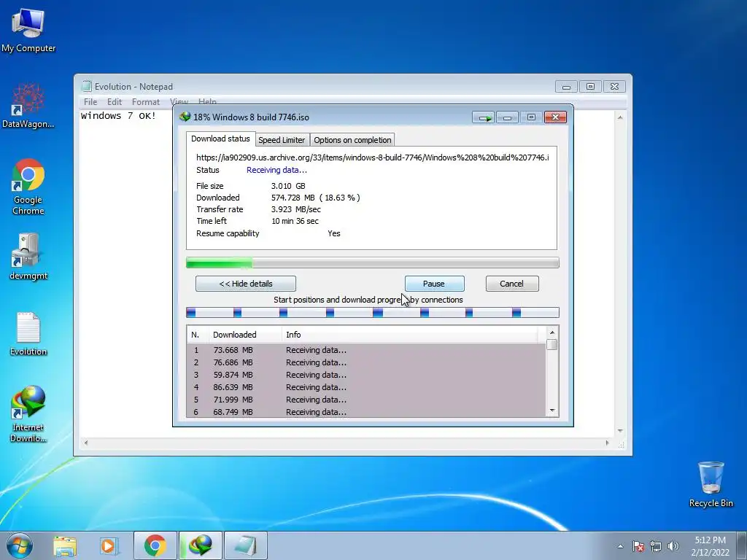Screen dimensions: 747x560
Task: Click the main download progress bar
Action: (373, 262)
